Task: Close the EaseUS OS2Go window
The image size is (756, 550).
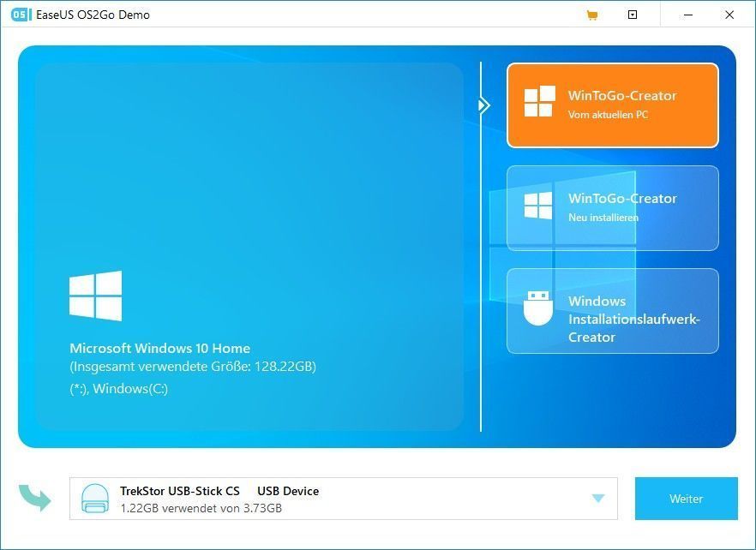Action: pos(729,15)
